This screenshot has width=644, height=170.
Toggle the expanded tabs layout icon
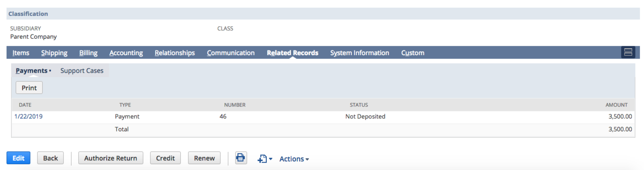click(x=628, y=52)
